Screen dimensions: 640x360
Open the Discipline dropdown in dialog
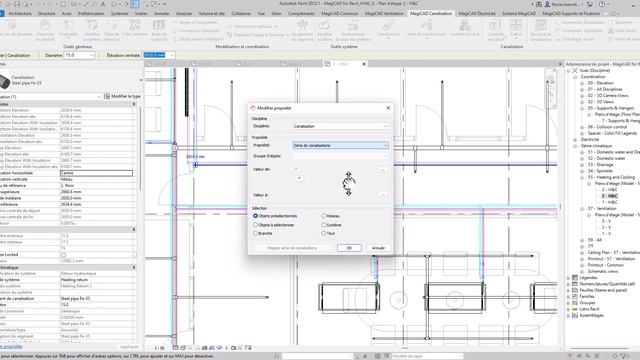(340, 126)
